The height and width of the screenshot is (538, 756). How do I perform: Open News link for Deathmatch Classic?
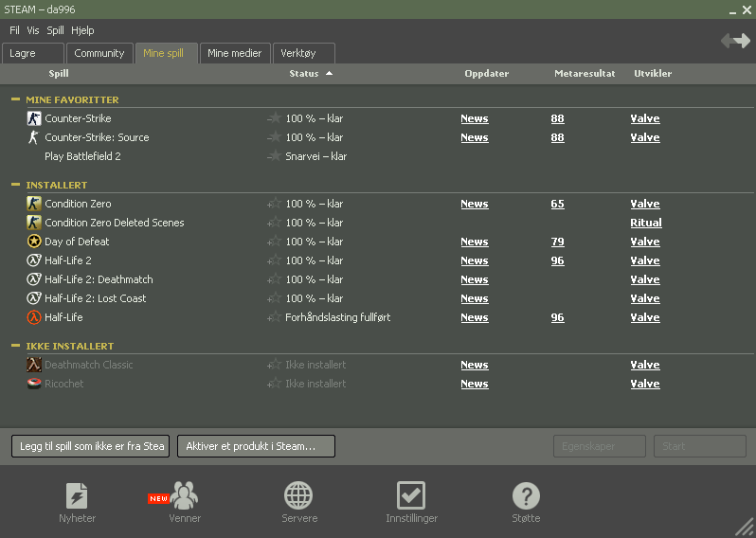[475, 365]
